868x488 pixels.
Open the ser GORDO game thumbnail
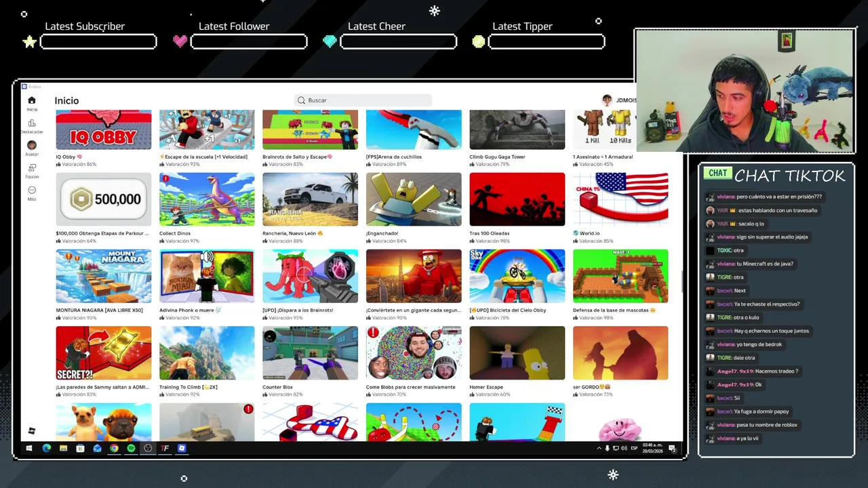pyautogui.click(x=620, y=353)
